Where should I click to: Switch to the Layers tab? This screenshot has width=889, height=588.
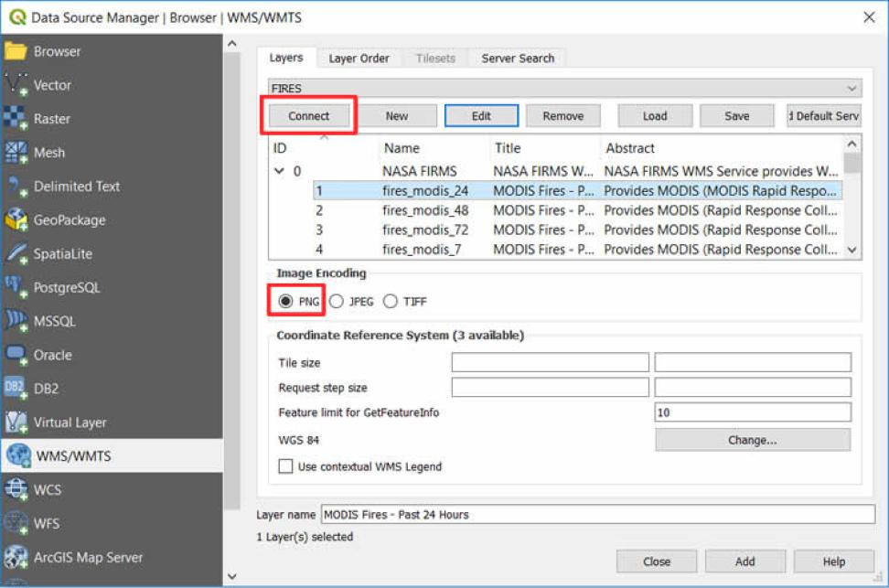[x=286, y=58]
